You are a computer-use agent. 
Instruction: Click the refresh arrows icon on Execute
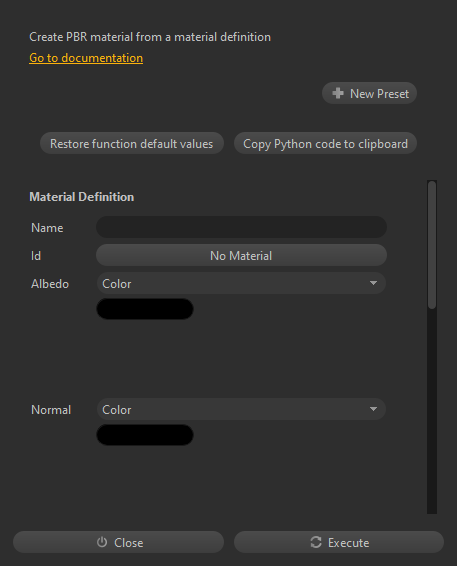coord(316,542)
